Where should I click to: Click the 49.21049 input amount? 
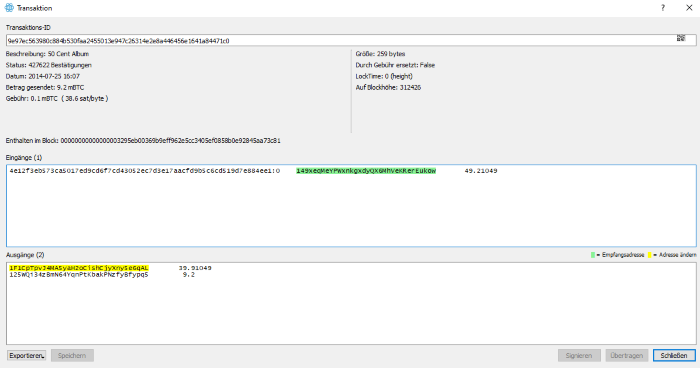point(481,171)
